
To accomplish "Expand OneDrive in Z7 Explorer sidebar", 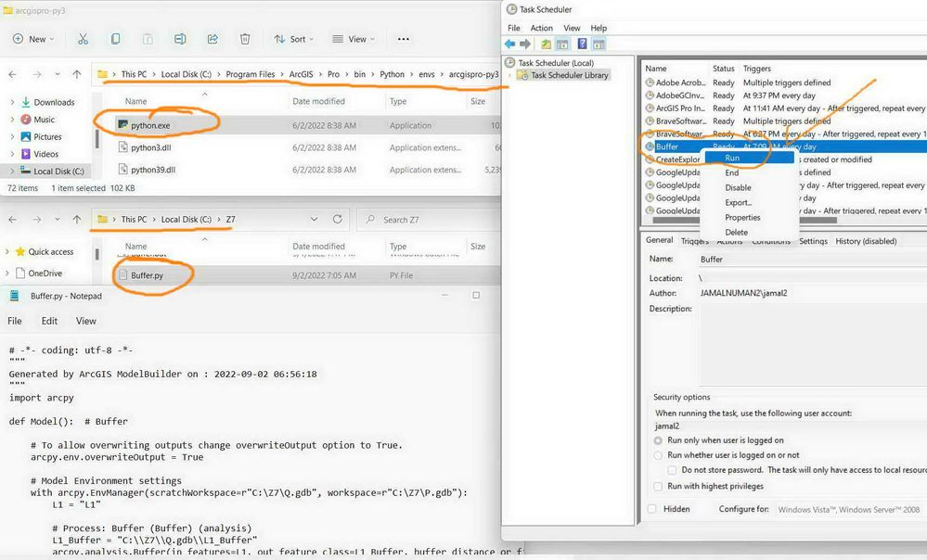I will pos(7,274).
